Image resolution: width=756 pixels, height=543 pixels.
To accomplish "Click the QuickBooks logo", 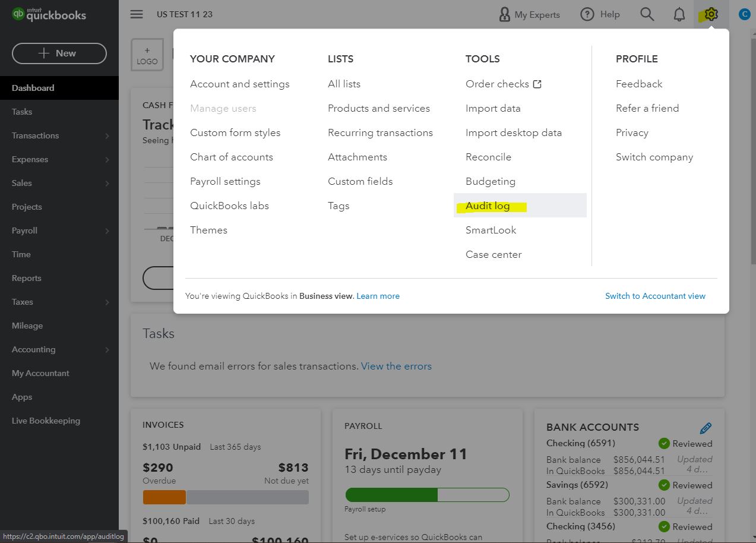I will pos(49,14).
